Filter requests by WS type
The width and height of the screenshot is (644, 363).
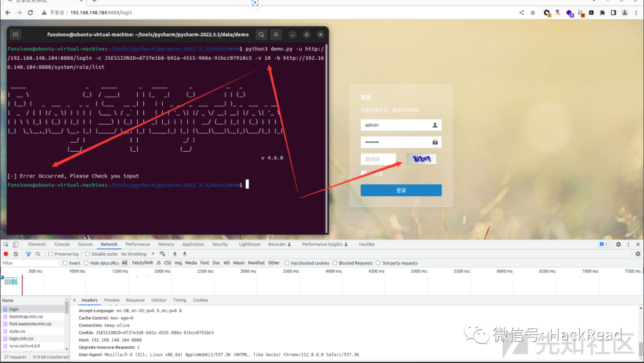coord(227,263)
